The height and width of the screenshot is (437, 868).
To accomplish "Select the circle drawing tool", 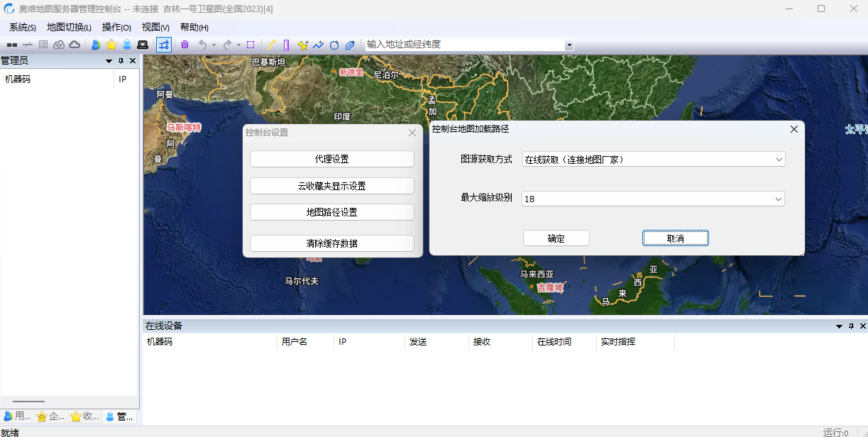I will point(334,45).
